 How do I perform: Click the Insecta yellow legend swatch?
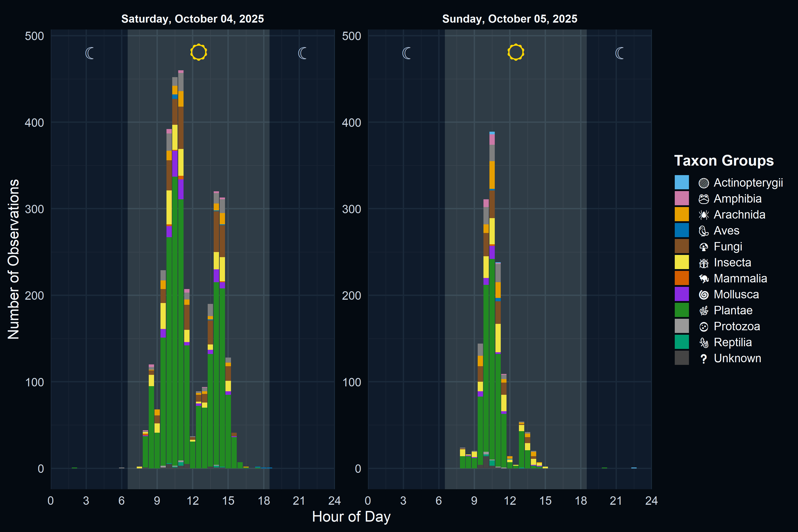click(x=682, y=262)
